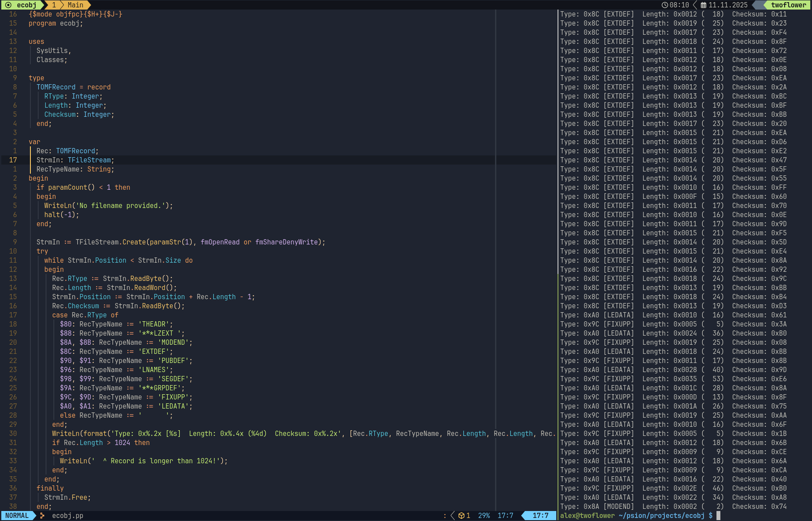
Task: Click the NORMAL mode indicator
Action: tap(17, 516)
